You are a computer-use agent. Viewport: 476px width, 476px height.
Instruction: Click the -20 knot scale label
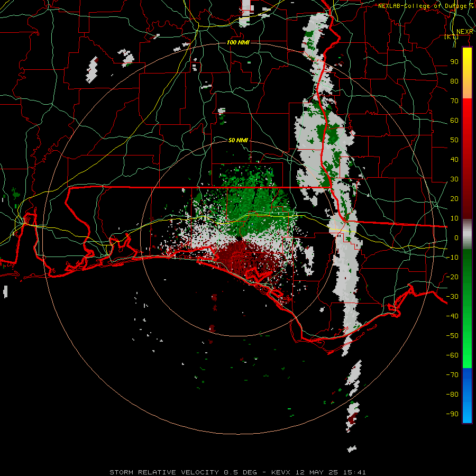(x=452, y=277)
